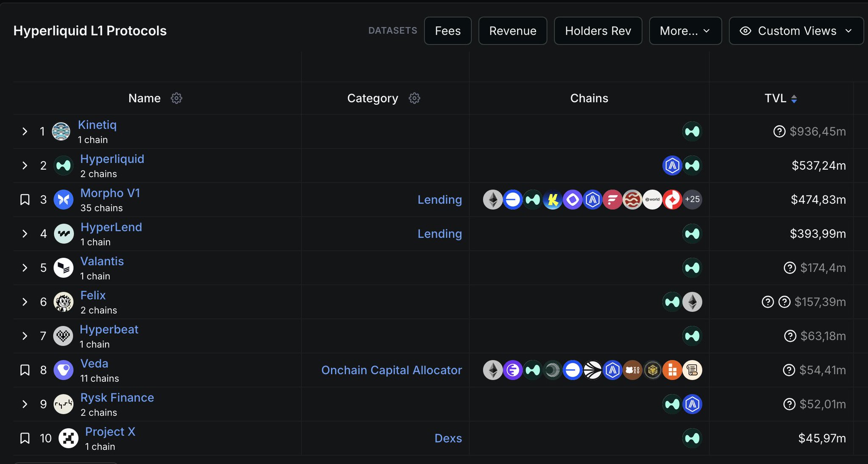This screenshot has width=868, height=464.
Task: Click the Category column settings gear
Action: click(x=414, y=98)
